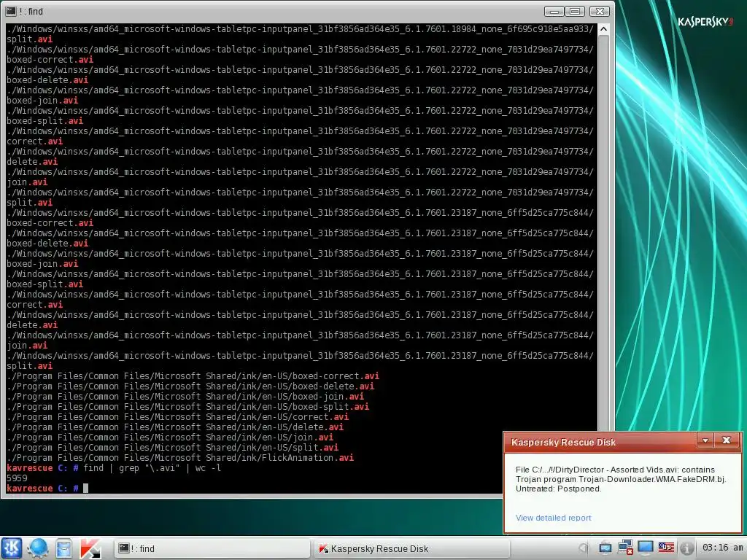
Task: Launch the Kaspersky Rescue Disk shortcut icon
Action: pos(90,548)
